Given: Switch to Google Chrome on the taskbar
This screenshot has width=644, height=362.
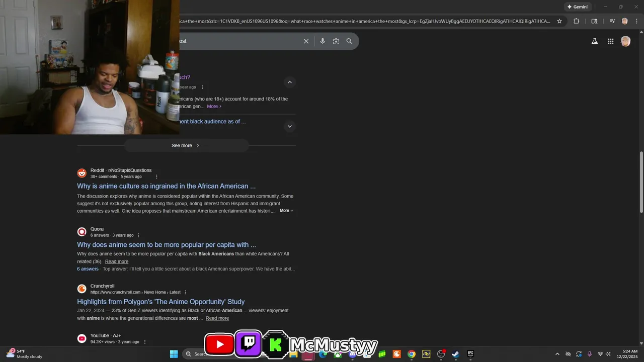Looking at the screenshot, I should [x=412, y=354].
